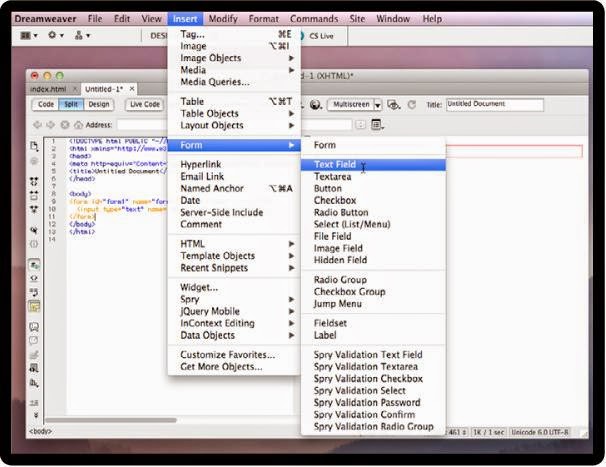Select Hyperlink in the Insert menu

[234, 164]
